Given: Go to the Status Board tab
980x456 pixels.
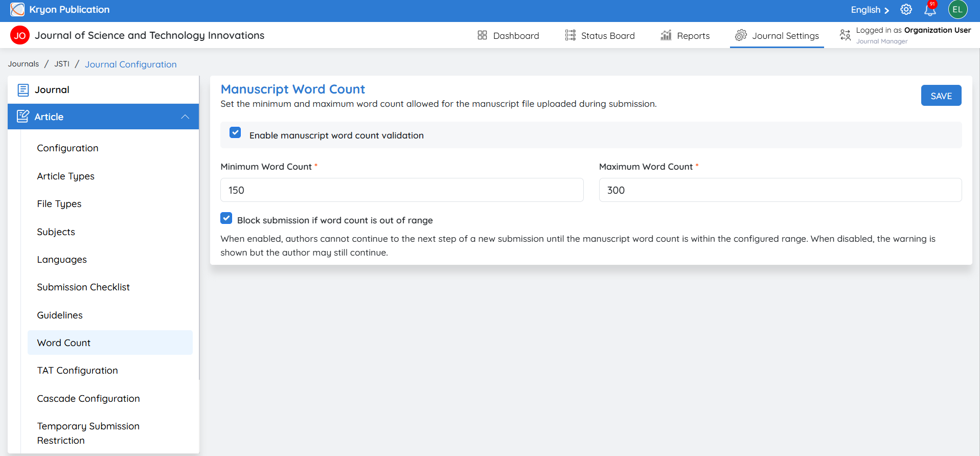Looking at the screenshot, I should pos(600,36).
